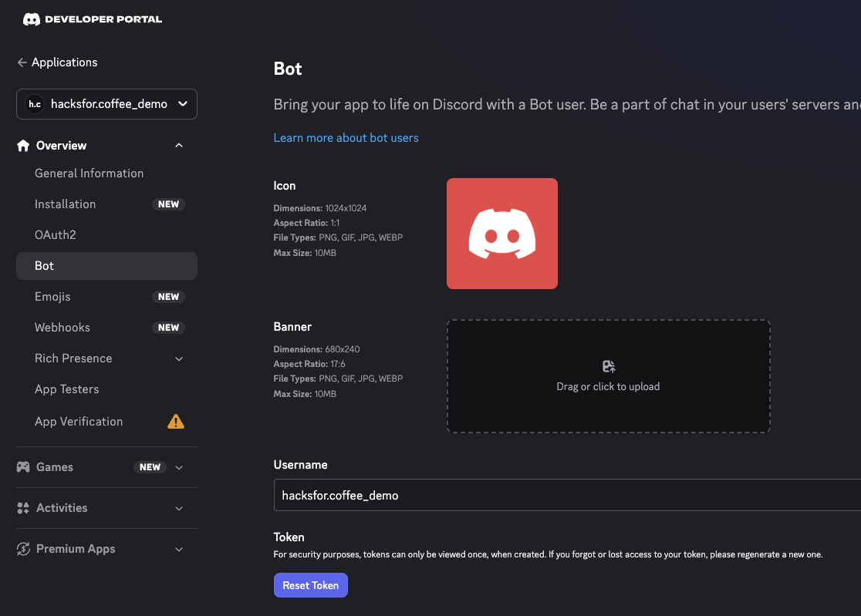Click 'Drag or click to upload' text
The width and height of the screenshot is (861, 616).
609,387
